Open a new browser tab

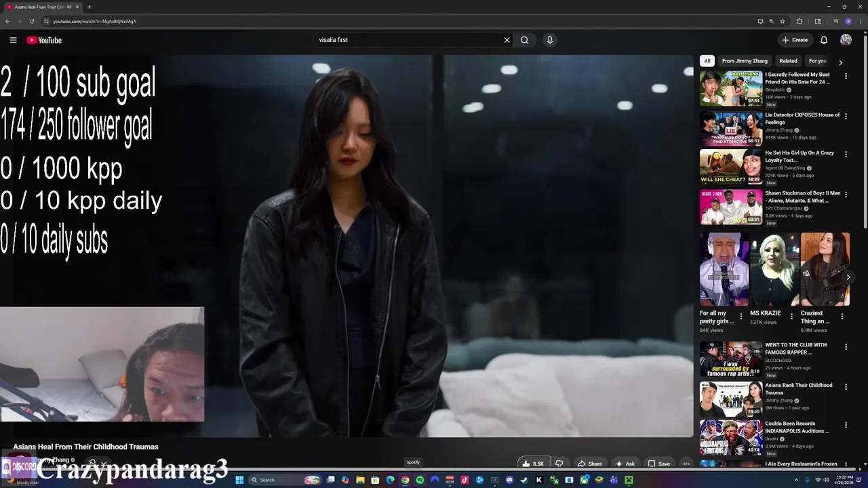point(89,7)
